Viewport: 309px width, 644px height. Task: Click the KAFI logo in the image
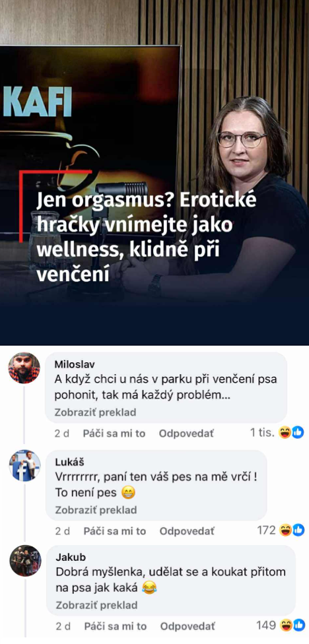coord(38,102)
